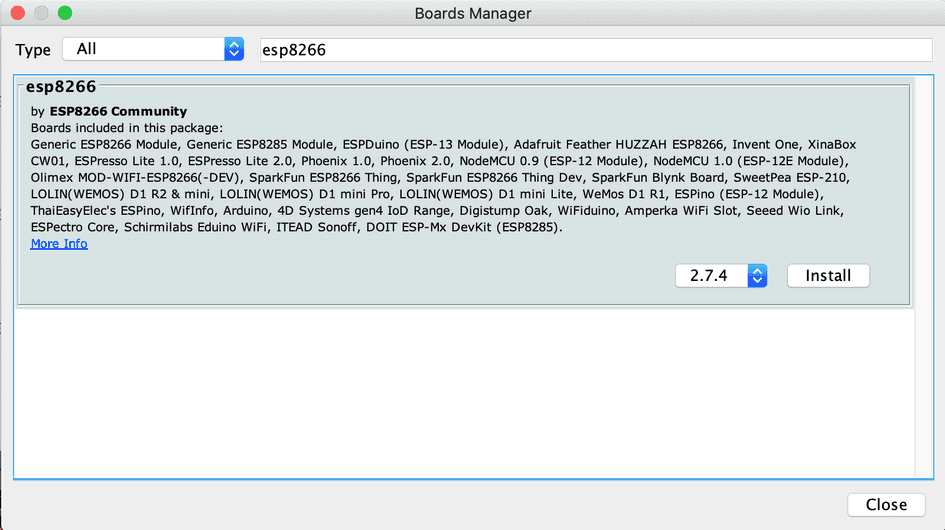Click the green zoom window button
The width and height of the screenshot is (945, 530).
point(65,14)
